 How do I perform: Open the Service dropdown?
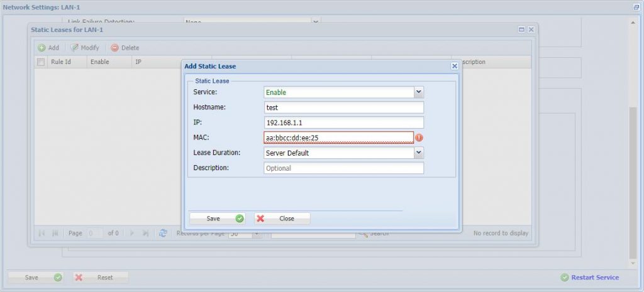(419, 92)
